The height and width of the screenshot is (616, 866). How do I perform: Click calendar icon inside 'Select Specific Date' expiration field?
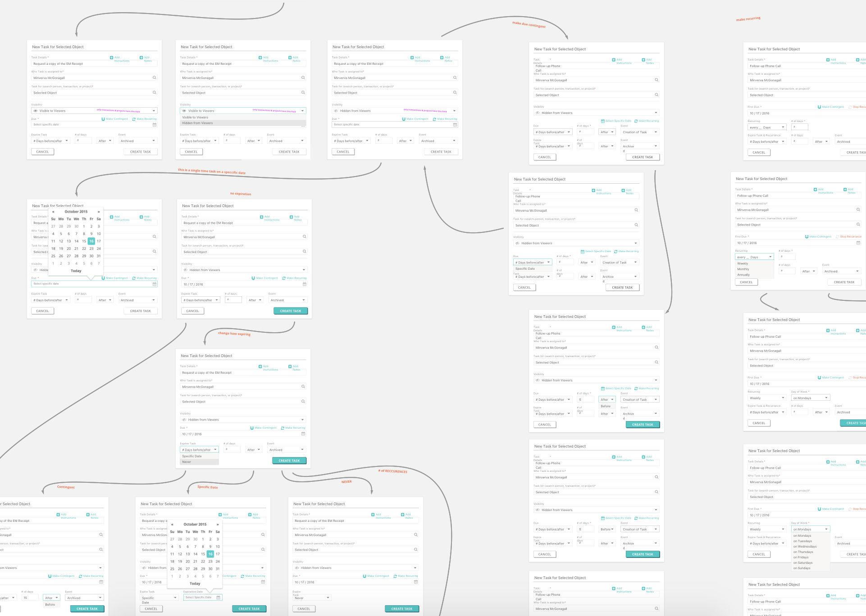pyautogui.click(x=219, y=598)
